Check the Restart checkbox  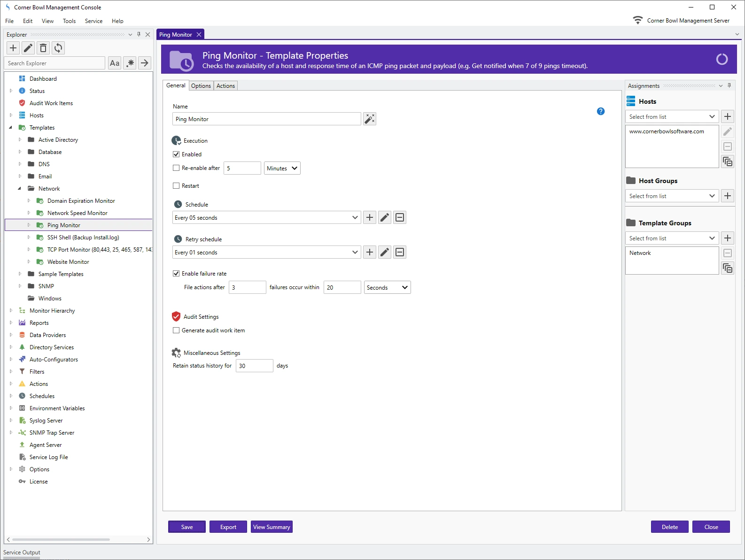(x=176, y=186)
